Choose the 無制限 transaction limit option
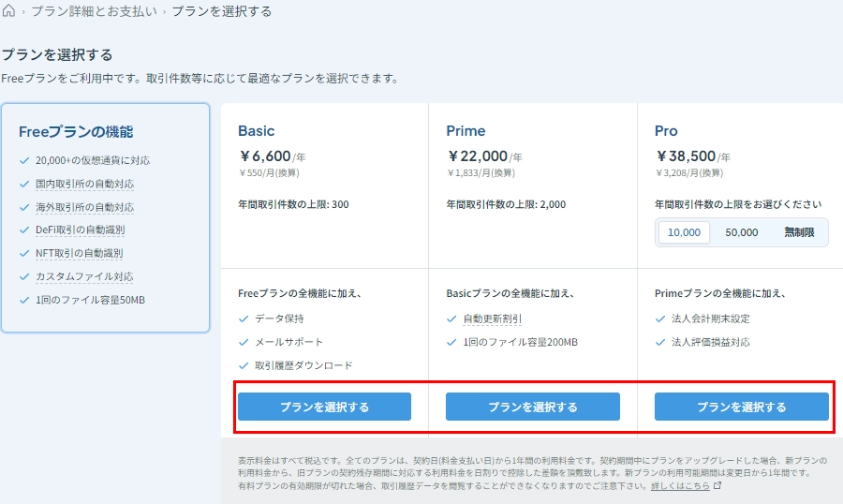Viewport: 843px width, 504px height. point(799,232)
